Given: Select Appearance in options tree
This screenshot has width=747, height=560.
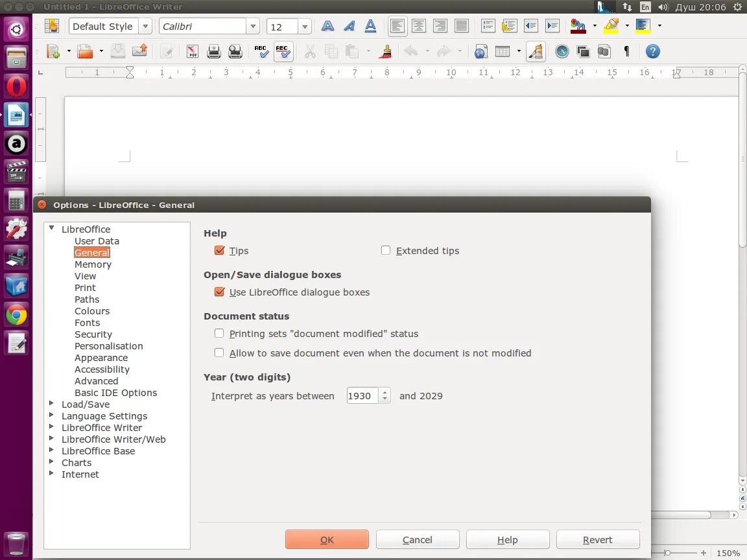Looking at the screenshot, I should [101, 358].
